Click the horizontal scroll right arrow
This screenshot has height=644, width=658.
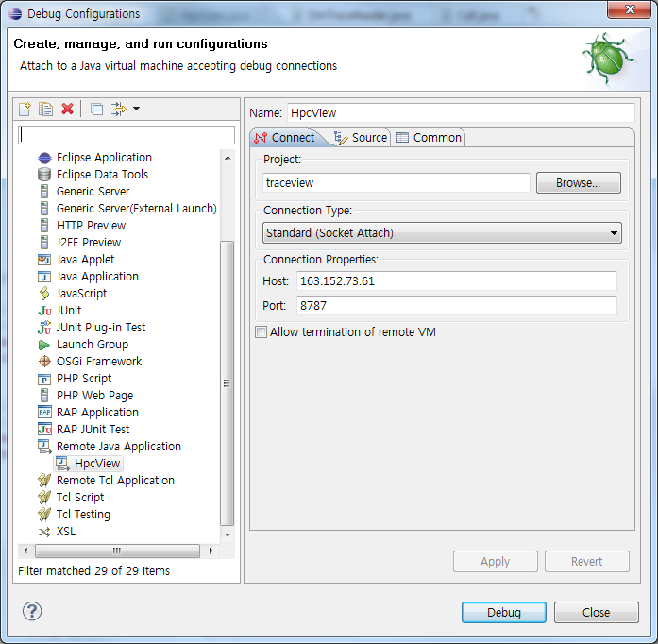211,551
